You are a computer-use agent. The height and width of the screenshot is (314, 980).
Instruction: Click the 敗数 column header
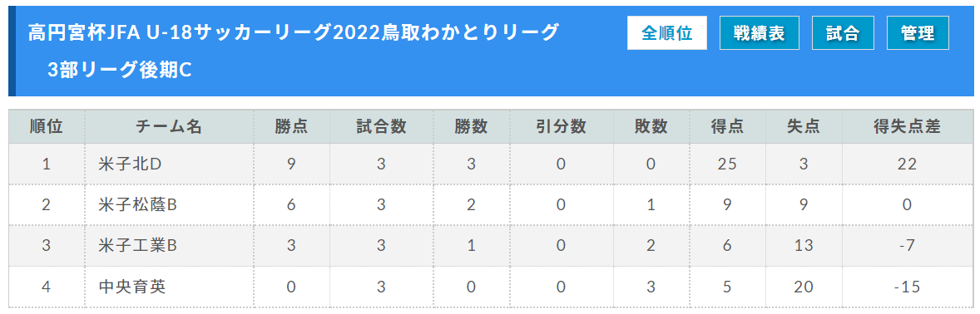[651, 127]
